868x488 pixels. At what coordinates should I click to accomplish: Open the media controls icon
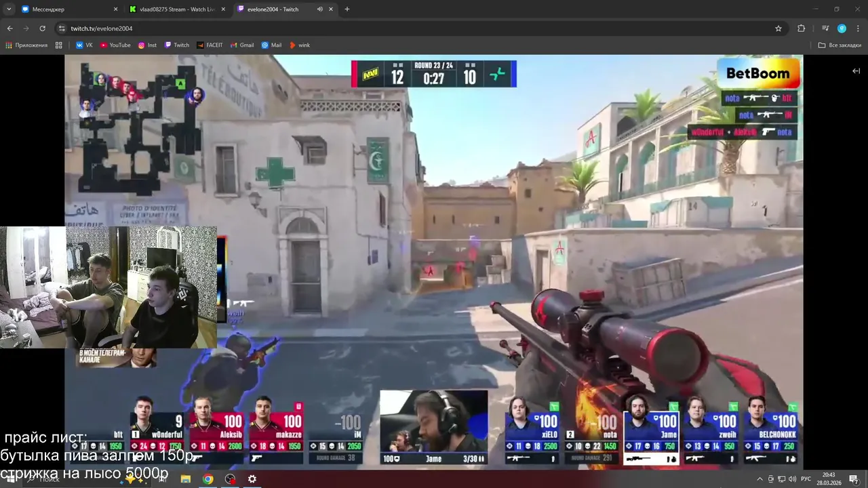[825, 28]
